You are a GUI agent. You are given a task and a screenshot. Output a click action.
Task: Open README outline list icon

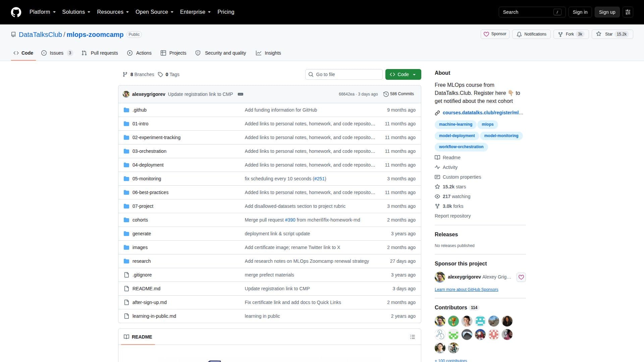pyautogui.click(x=413, y=337)
